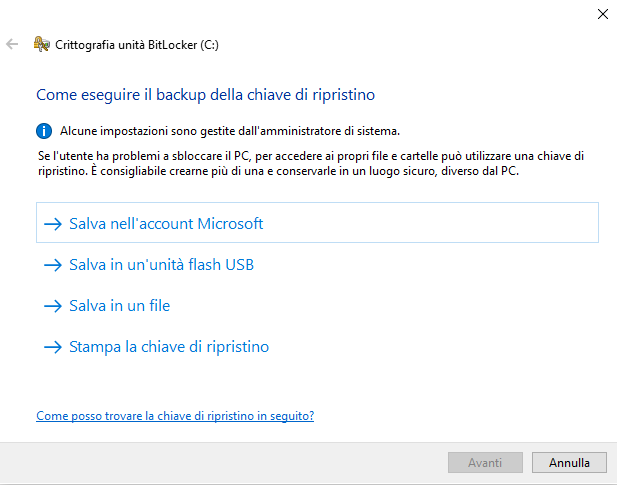Click arrow icon beside Salva nell'account Microsoft
This screenshot has width=617, height=485.
pyautogui.click(x=53, y=224)
